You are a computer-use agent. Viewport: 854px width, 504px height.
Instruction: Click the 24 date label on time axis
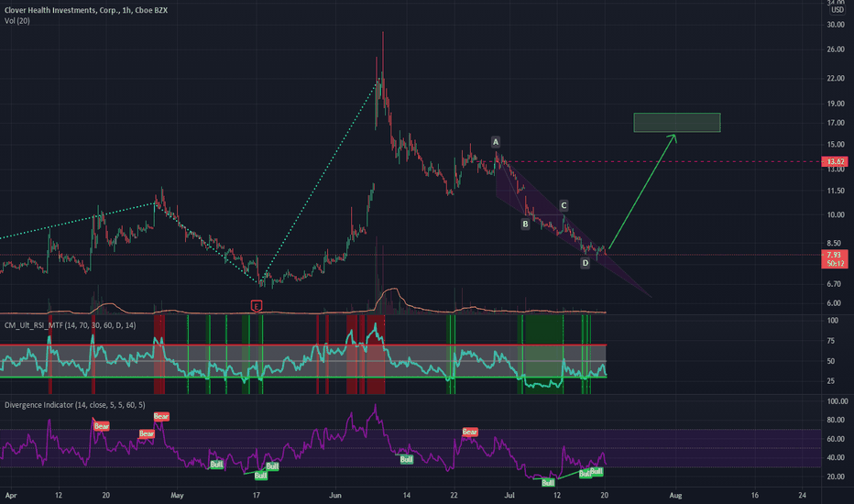[x=803, y=495]
